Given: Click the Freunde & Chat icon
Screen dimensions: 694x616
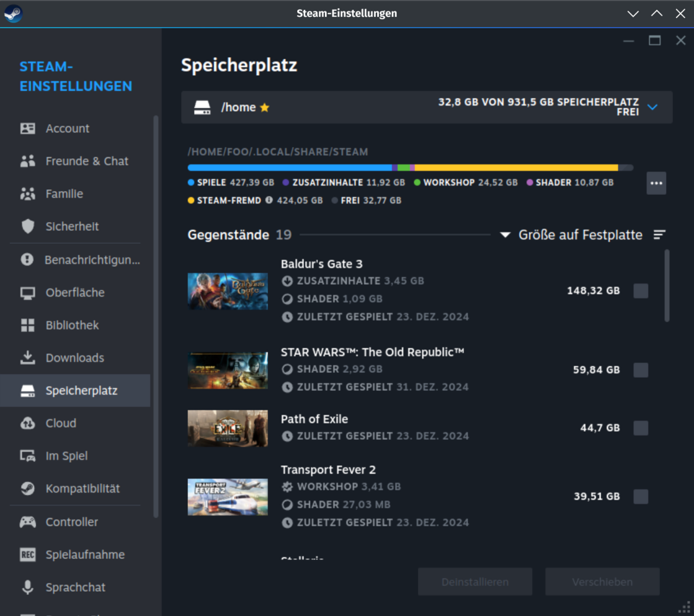Looking at the screenshot, I should tap(28, 161).
